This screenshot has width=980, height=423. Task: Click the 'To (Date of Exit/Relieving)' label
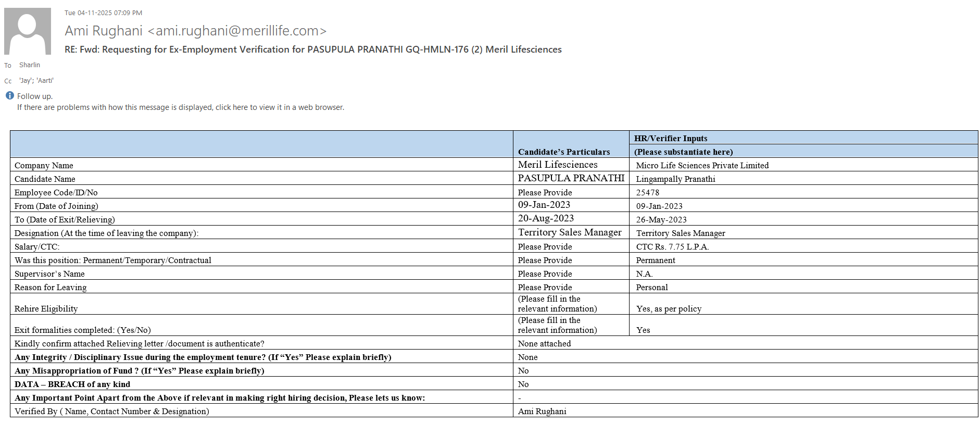(65, 220)
